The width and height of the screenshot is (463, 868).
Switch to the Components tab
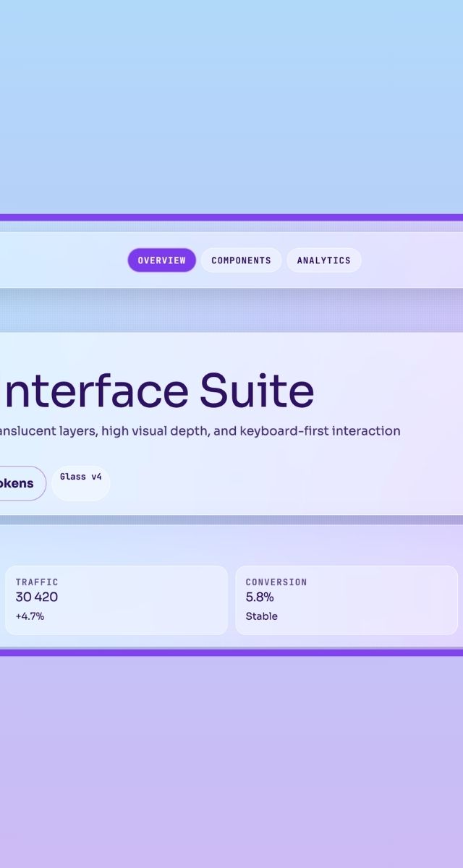click(x=241, y=260)
